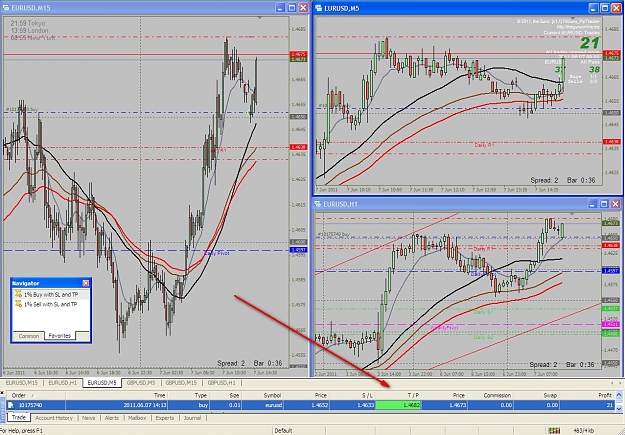Open the Mailbox tab in Terminal
The image size is (625, 435).
[137, 418]
